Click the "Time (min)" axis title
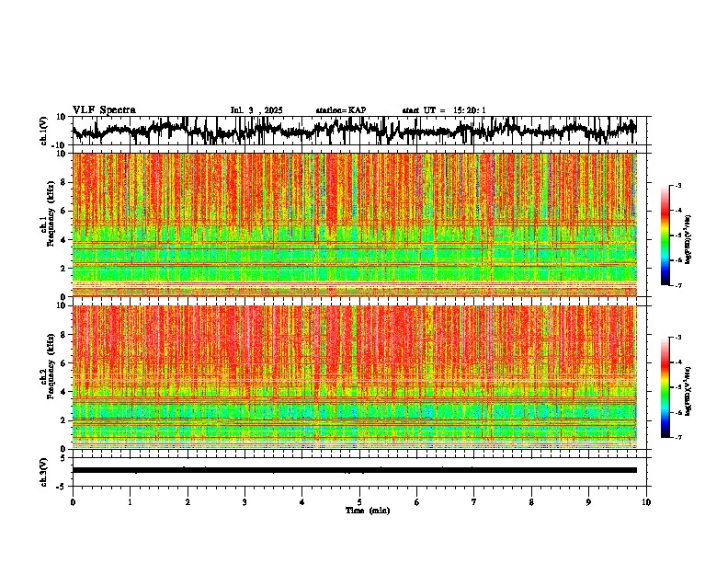This screenshot has width=728, height=563. 368,511
